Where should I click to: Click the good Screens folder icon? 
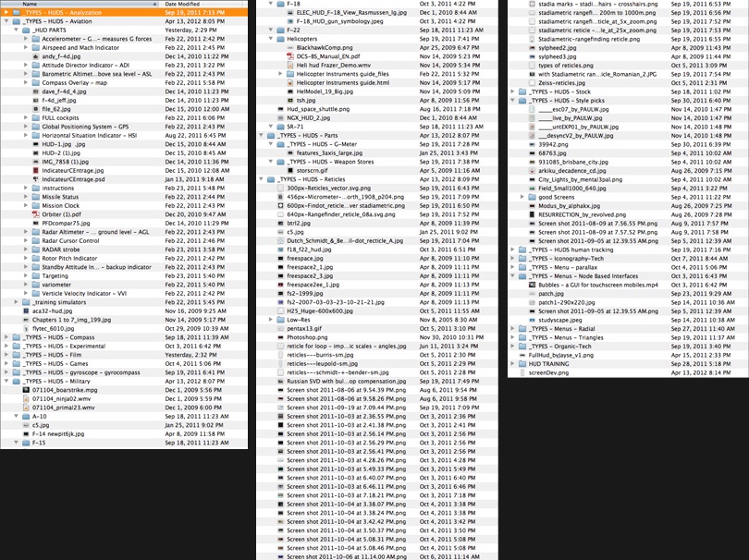[532, 197]
